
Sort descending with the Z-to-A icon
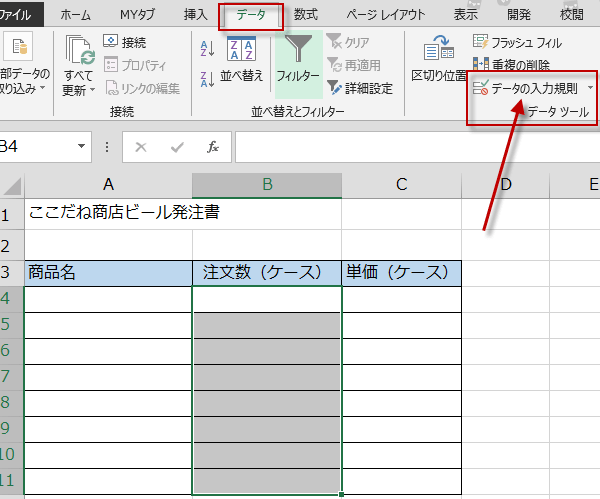click(208, 79)
